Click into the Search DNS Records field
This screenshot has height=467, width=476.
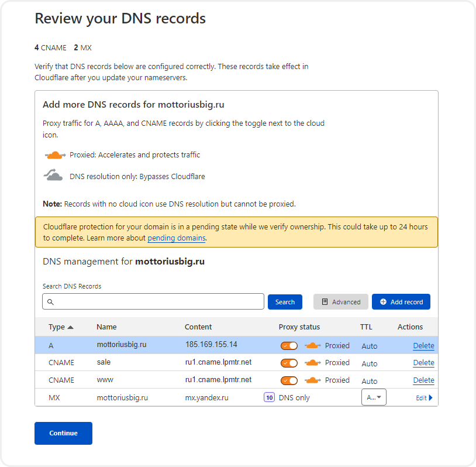coord(153,301)
